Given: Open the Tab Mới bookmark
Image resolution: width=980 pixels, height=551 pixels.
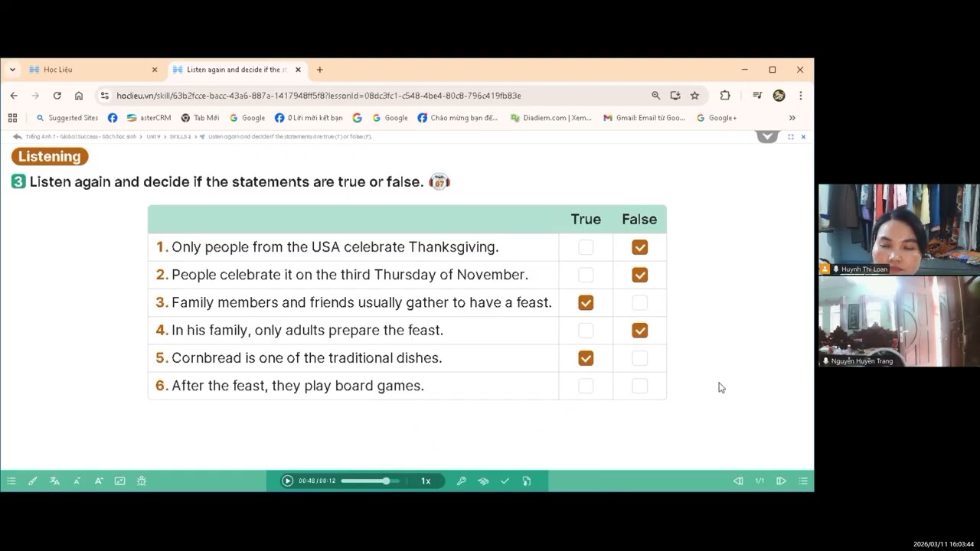Looking at the screenshot, I should [x=200, y=118].
